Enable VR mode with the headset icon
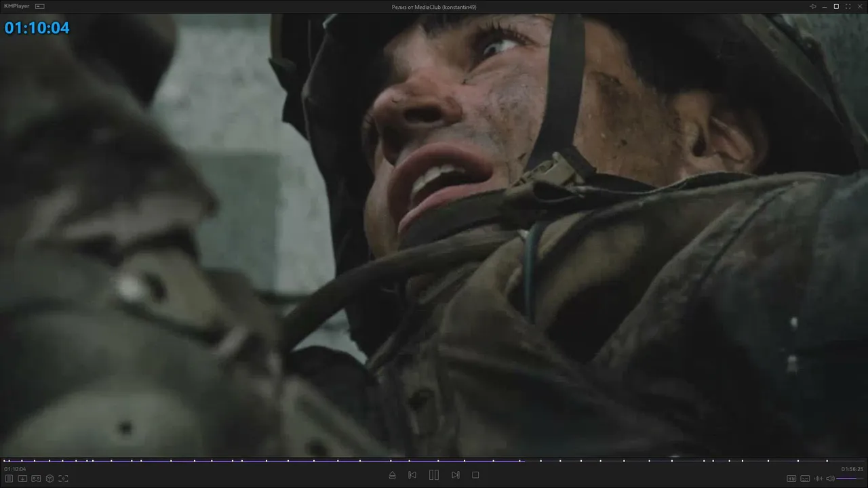 (x=36, y=479)
